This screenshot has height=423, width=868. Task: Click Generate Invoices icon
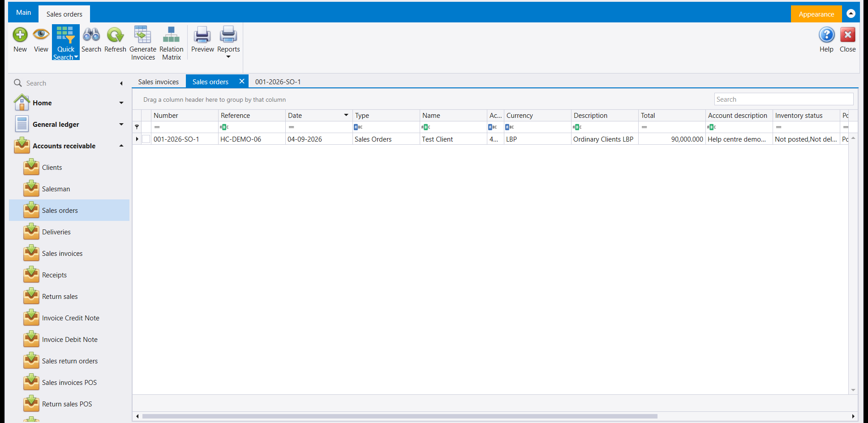(143, 35)
